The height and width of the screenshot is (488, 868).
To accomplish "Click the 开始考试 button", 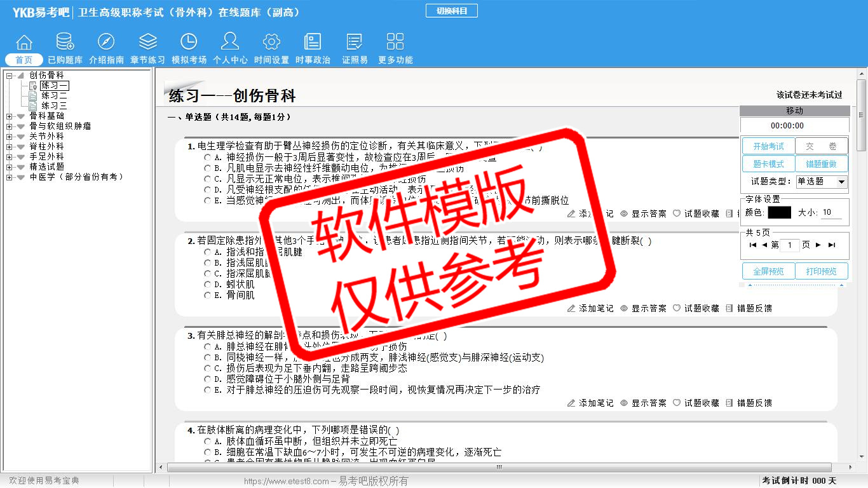I will click(768, 146).
